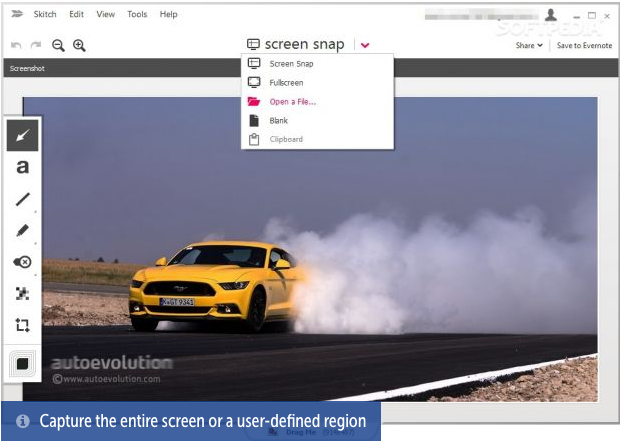Click the pink folder icon

coord(254,101)
